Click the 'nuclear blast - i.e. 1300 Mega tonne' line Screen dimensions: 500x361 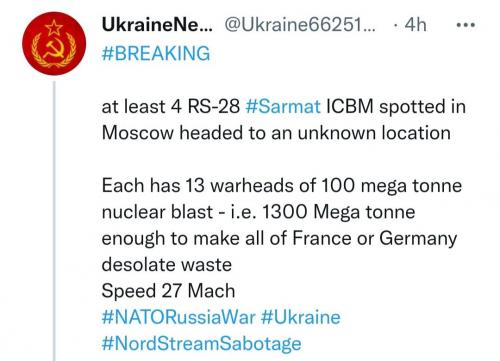click(x=258, y=212)
